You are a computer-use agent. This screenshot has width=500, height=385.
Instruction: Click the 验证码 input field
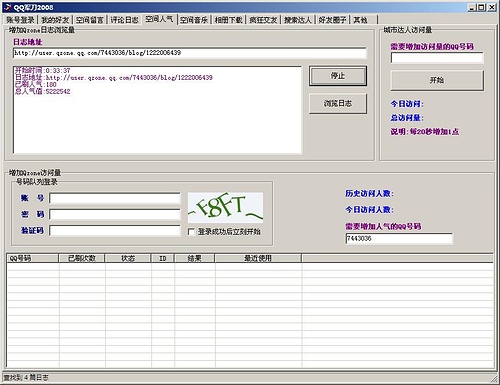(x=115, y=230)
